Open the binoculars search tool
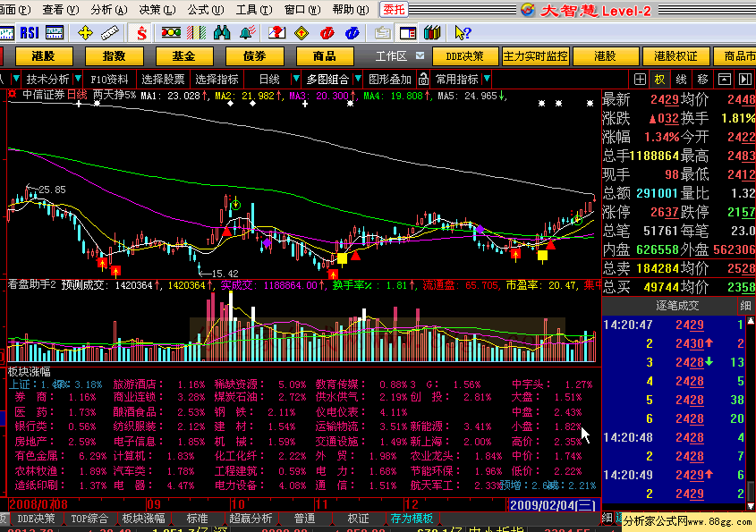This screenshot has width=756, height=532. pyautogui.click(x=222, y=33)
